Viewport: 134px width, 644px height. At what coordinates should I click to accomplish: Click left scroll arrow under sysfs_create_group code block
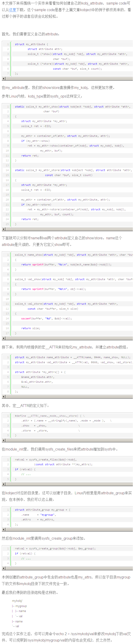coord(3,568)
